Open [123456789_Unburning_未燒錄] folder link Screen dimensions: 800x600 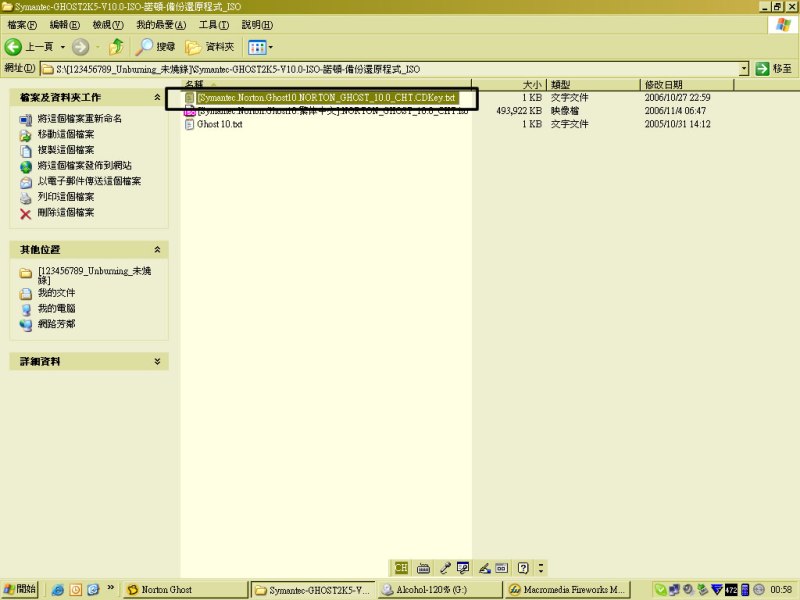pyautogui.click(x=94, y=275)
